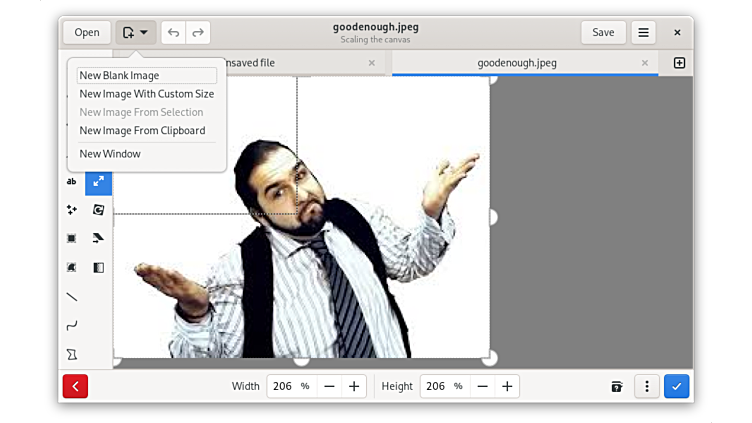
Task: Toggle the New Image dropdown arrow
Action: click(x=136, y=32)
